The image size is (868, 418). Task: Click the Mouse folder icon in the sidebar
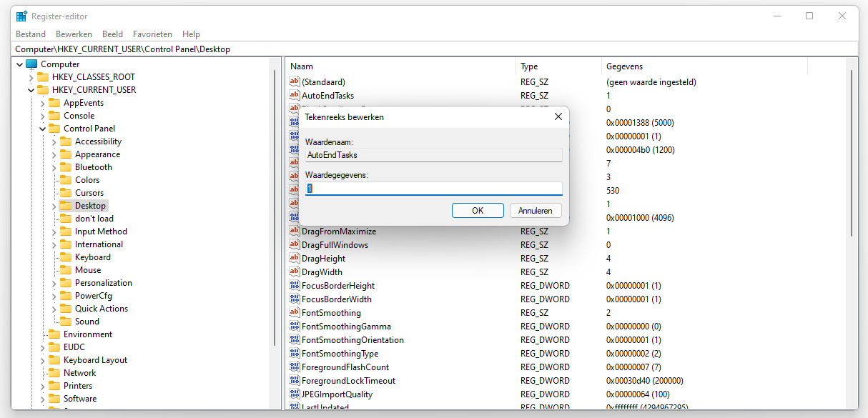65,269
